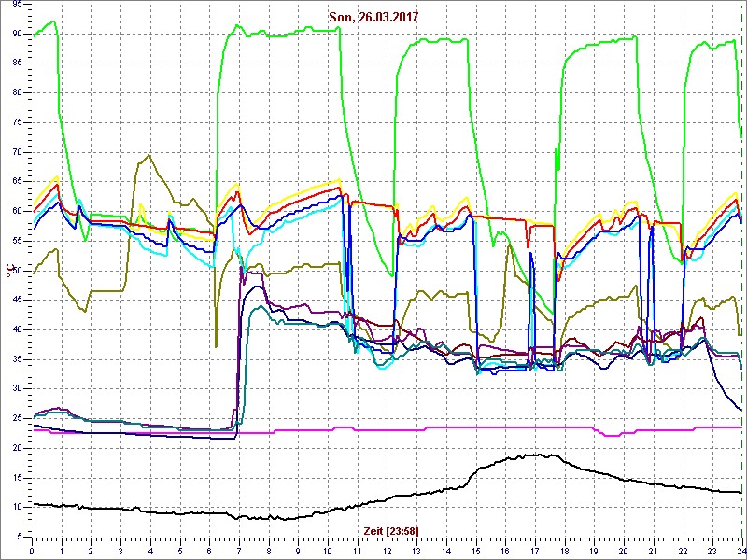The height and width of the screenshot is (560, 747).
Task: Click the 50 label on temperature axis
Action: pyautogui.click(x=16, y=271)
